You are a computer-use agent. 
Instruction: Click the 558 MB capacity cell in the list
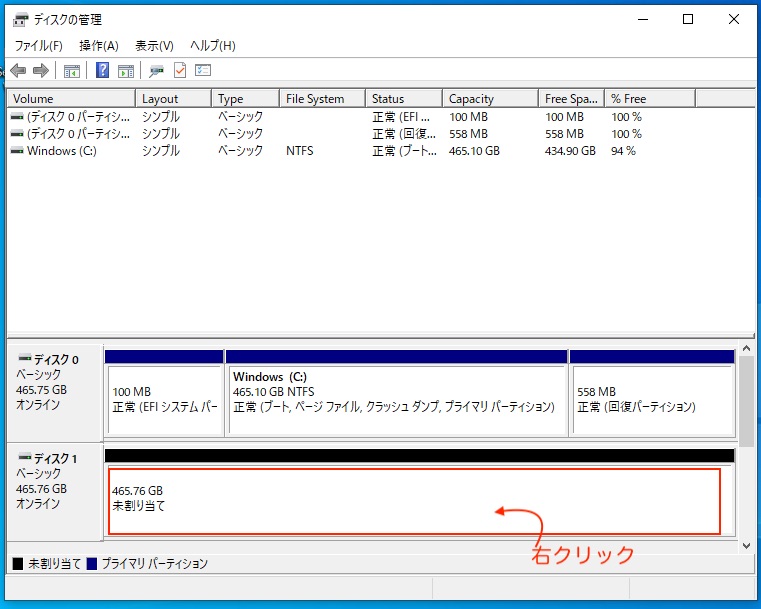tap(468, 133)
